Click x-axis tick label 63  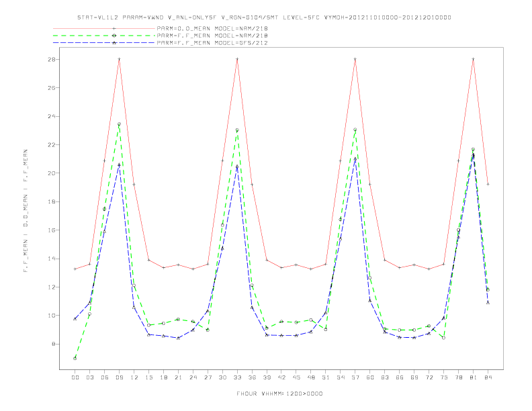385,377
